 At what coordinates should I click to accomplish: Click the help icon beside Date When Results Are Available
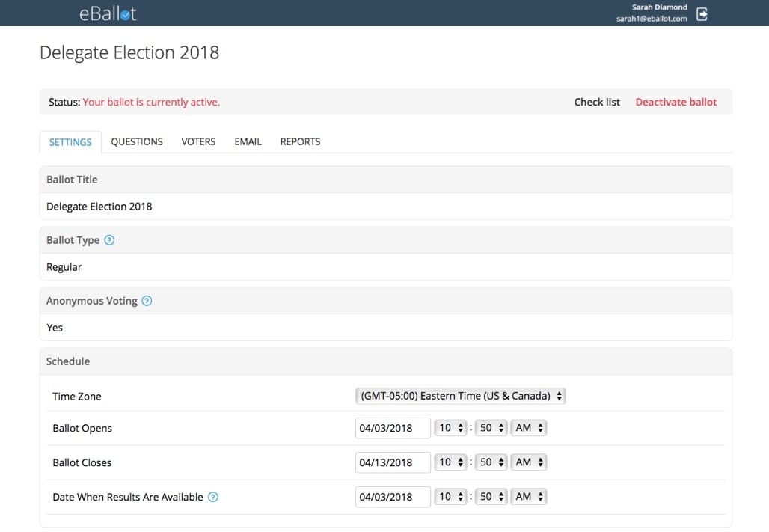click(x=212, y=496)
